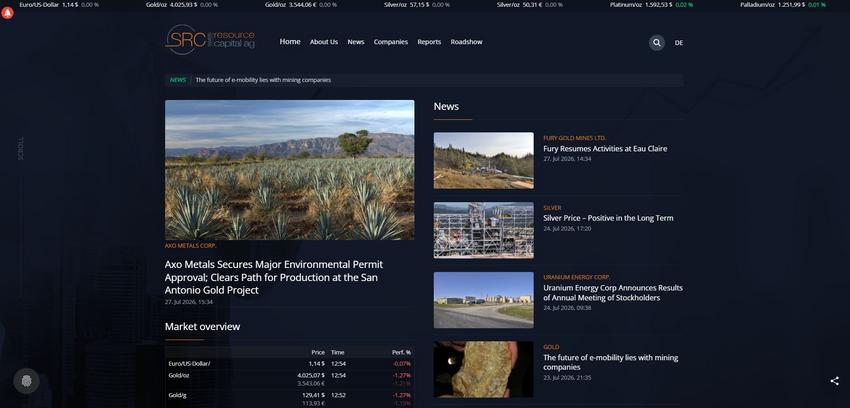Click the AXO METALS CORP. category label
The width and height of the screenshot is (850, 408).
click(x=190, y=245)
